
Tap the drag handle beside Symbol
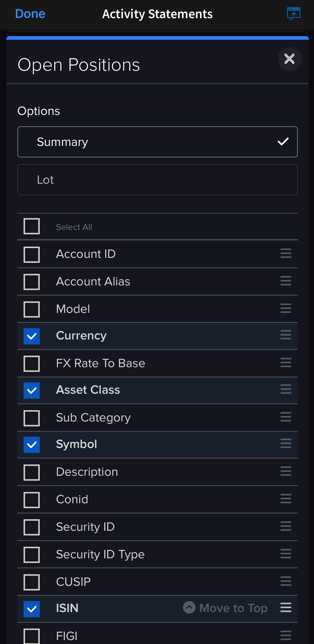[x=286, y=444]
